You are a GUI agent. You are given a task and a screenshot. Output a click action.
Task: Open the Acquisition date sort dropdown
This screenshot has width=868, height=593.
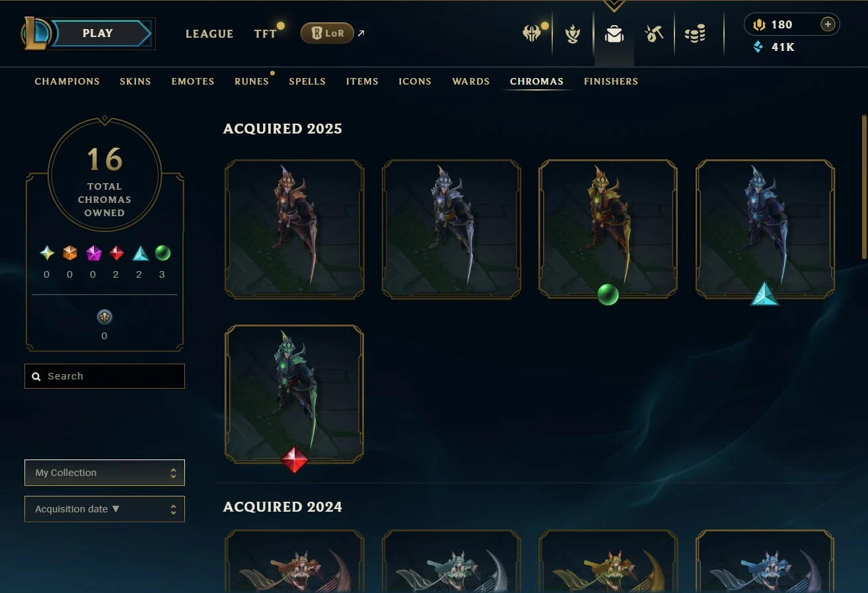click(104, 509)
